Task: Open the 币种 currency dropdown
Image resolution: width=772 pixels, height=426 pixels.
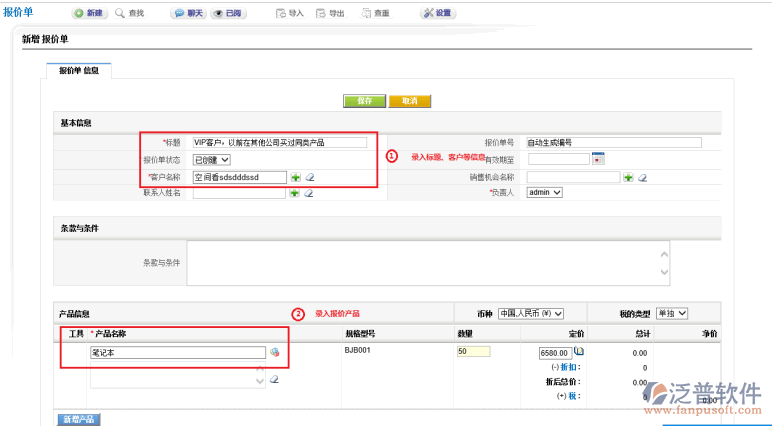Action: click(531, 313)
